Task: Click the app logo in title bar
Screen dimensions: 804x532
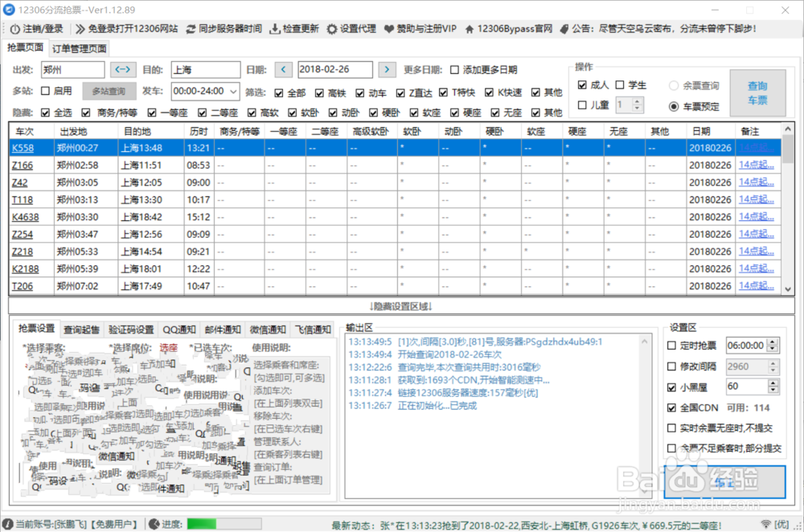Action: point(9,10)
